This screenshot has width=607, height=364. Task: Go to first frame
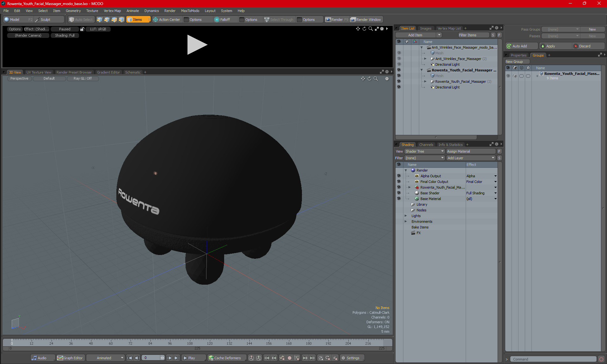(129, 358)
